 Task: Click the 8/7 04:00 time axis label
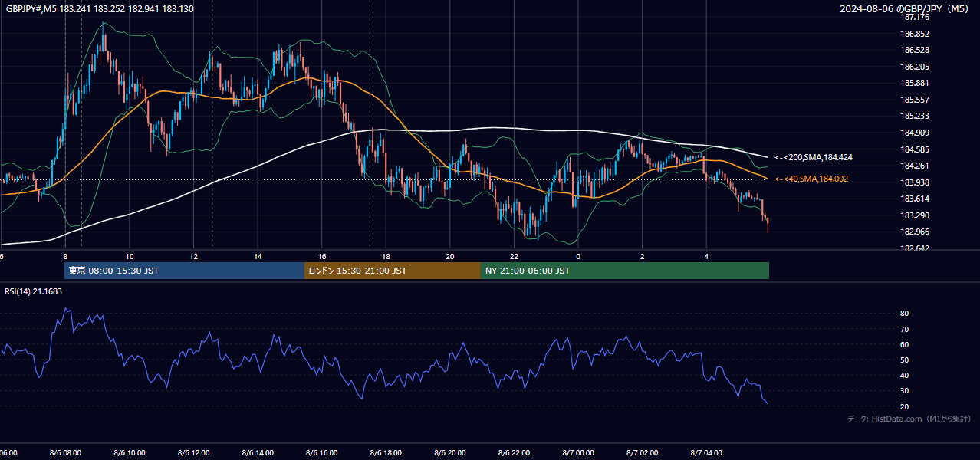(706, 453)
